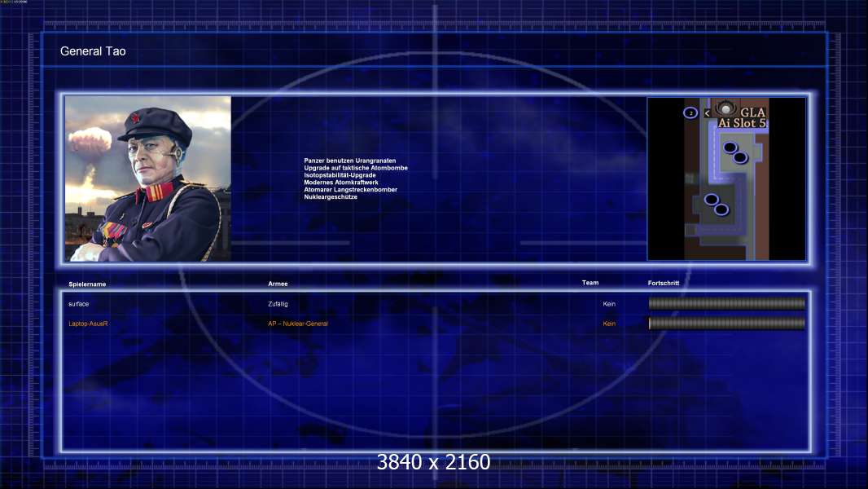Click the 'Zufällig' army entry
The height and width of the screenshot is (489, 868).
(x=278, y=304)
